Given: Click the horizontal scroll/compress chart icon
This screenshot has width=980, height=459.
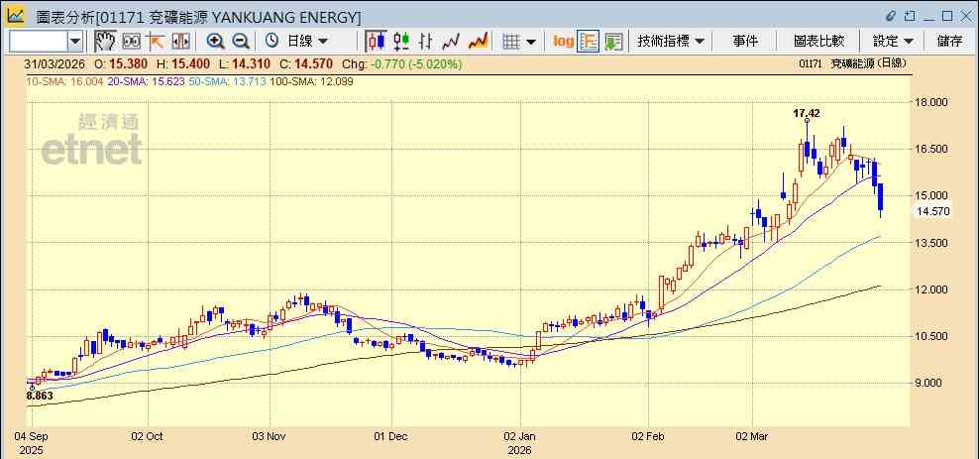Looking at the screenshot, I should (180, 42).
